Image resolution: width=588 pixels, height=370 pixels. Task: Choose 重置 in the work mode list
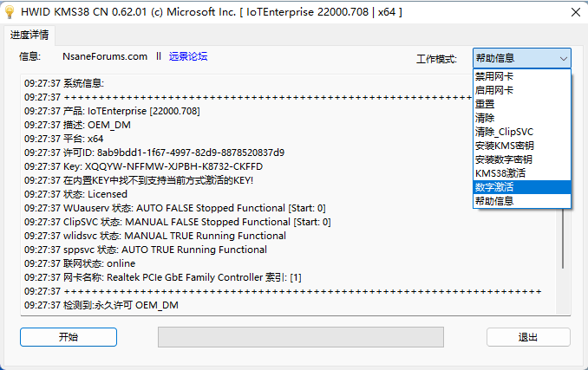521,104
